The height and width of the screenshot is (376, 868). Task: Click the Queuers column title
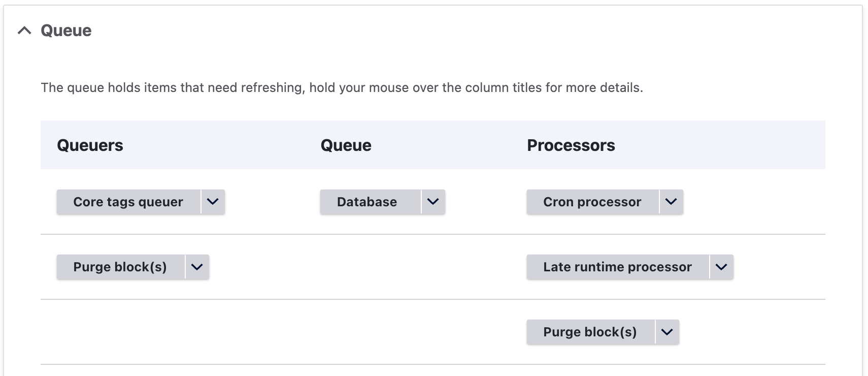[x=90, y=145]
